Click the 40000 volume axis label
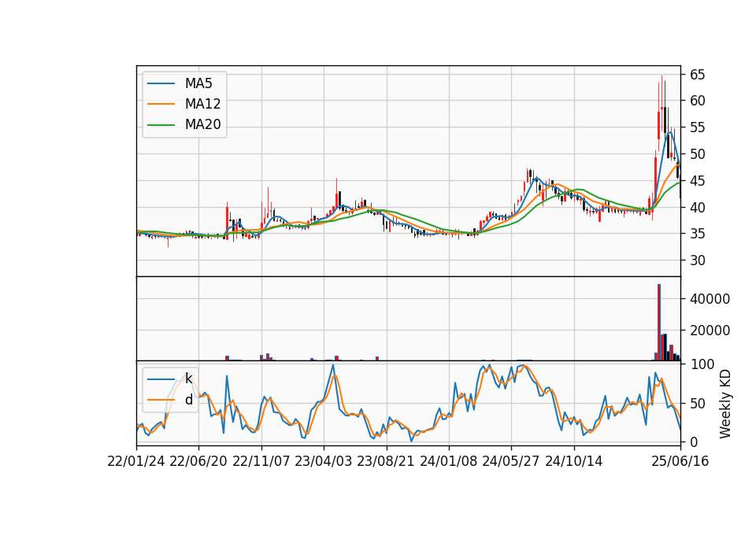Screen dimensions: 756x543 click(x=710, y=299)
